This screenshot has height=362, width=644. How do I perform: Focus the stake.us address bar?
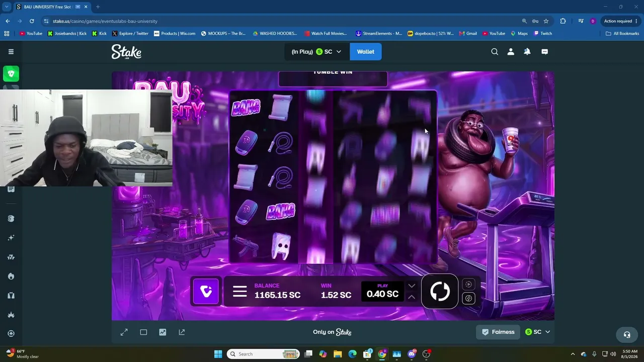click(x=282, y=21)
